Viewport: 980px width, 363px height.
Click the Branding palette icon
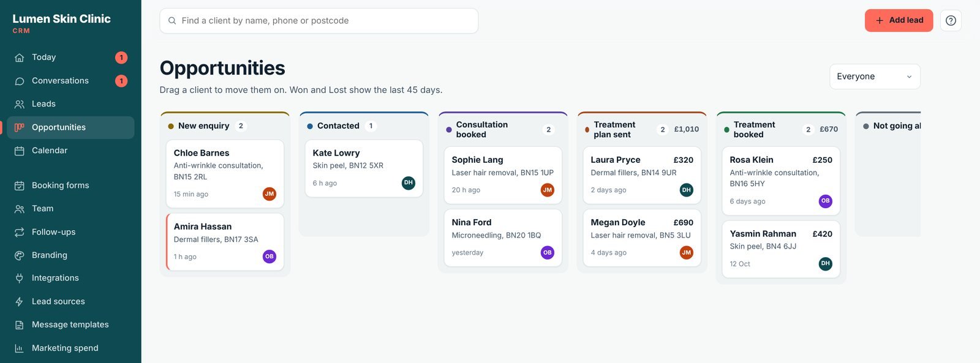pos(20,255)
